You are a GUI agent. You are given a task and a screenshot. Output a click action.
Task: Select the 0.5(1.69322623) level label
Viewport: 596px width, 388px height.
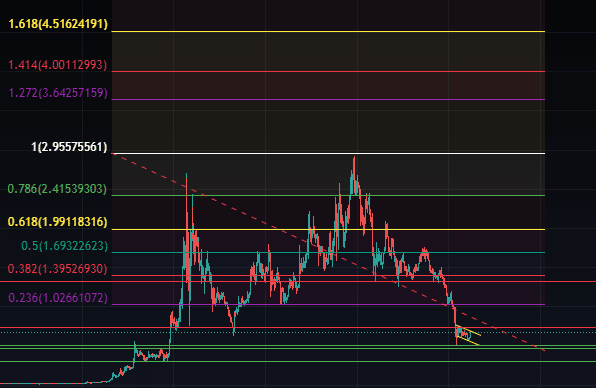pyautogui.click(x=65, y=246)
